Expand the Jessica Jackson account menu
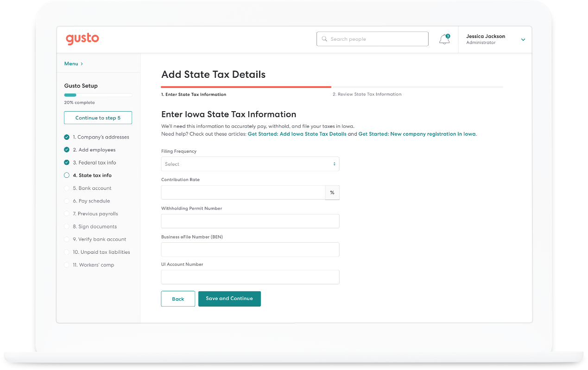The height and width of the screenshot is (370, 588). (523, 40)
